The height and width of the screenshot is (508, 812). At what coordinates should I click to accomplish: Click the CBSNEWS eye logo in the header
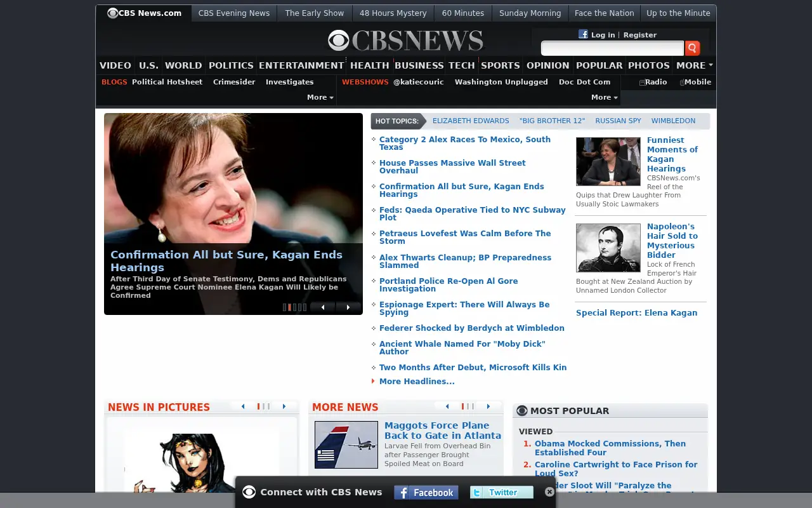pos(406,41)
